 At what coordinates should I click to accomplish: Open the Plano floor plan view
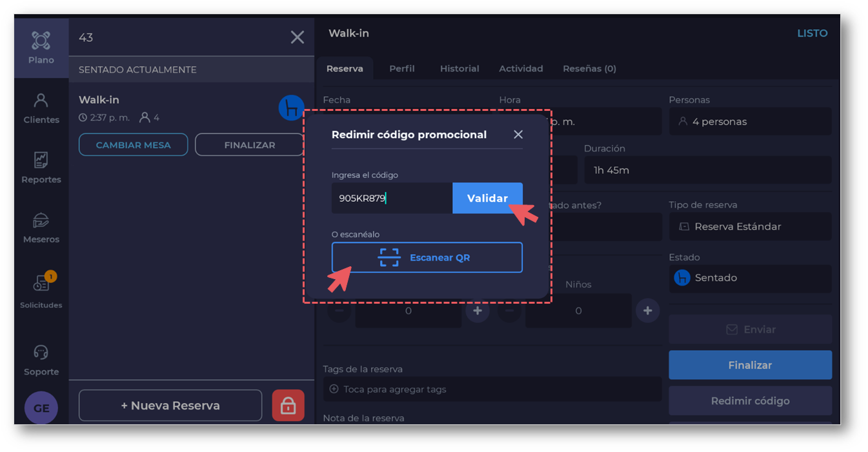[41, 48]
